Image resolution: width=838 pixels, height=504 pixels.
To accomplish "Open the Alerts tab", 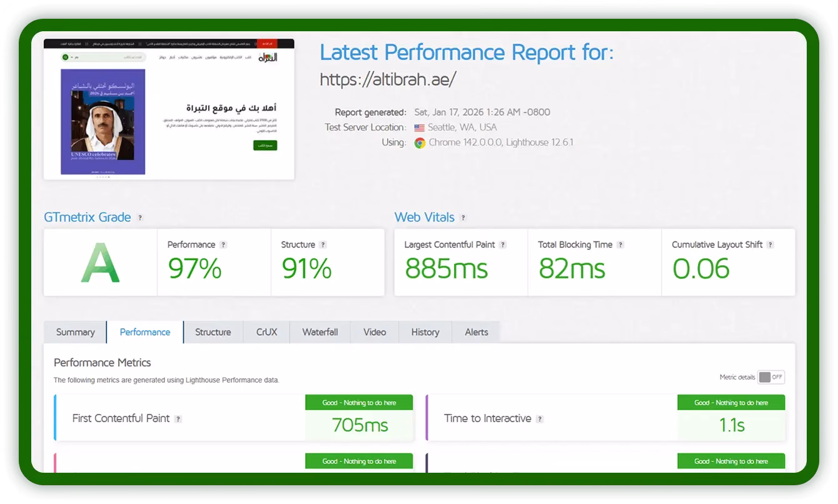I will click(x=476, y=332).
